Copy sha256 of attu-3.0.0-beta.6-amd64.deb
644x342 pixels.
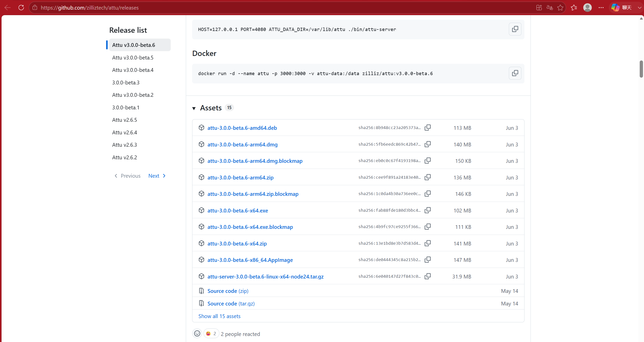[428, 128]
